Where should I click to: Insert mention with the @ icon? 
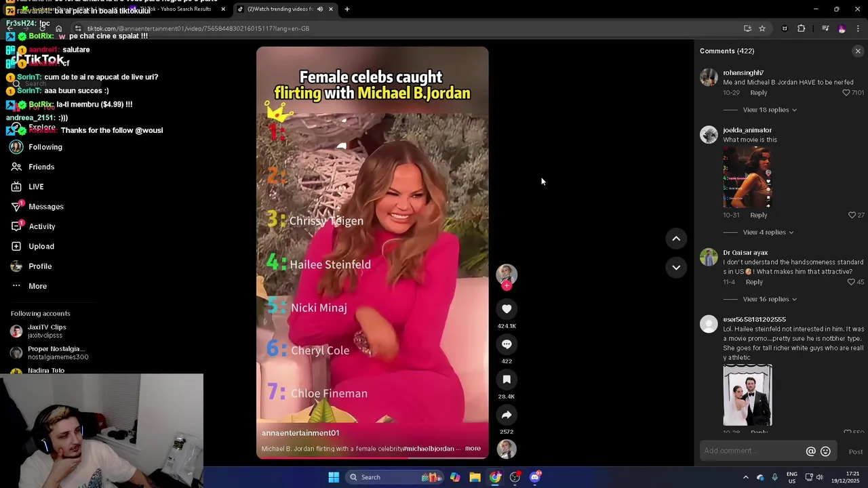(x=810, y=451)
